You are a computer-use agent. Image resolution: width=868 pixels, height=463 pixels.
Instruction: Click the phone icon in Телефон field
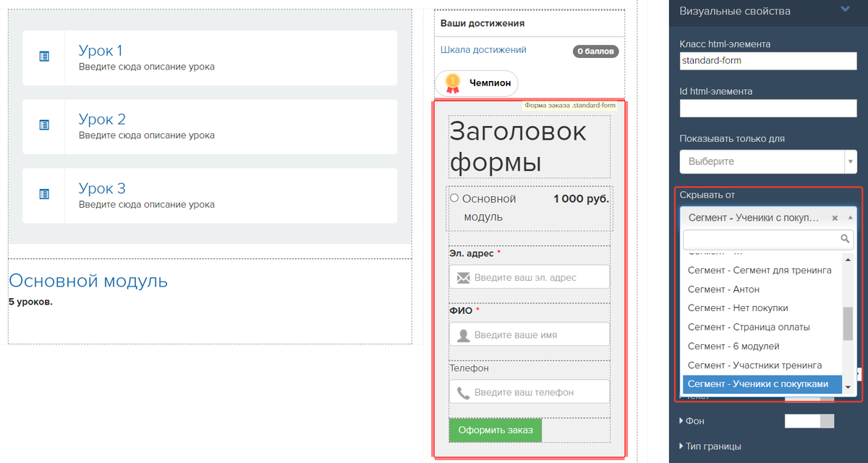point(464,393)
